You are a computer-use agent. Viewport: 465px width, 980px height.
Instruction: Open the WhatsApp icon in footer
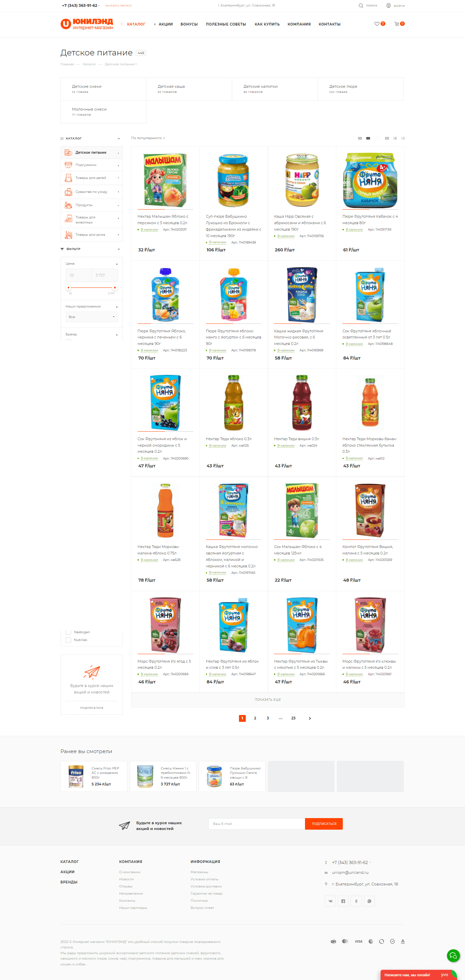(369, 900)
